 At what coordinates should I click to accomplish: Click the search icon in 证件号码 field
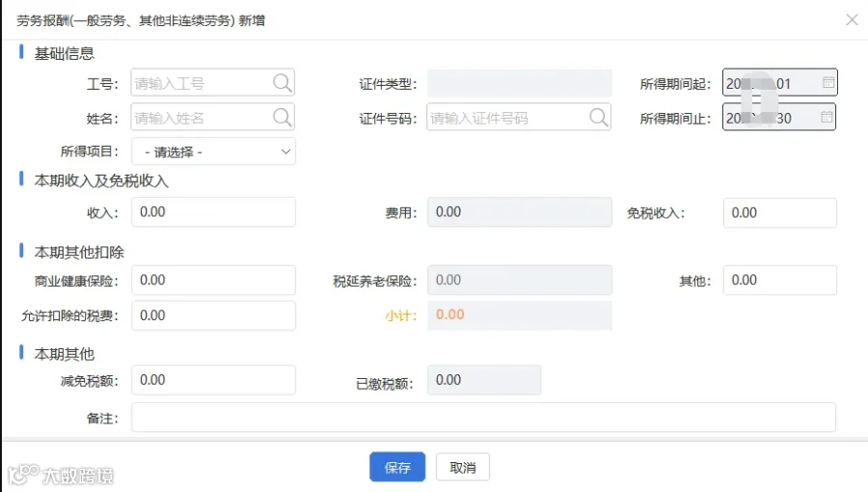[x=598, y=118]
